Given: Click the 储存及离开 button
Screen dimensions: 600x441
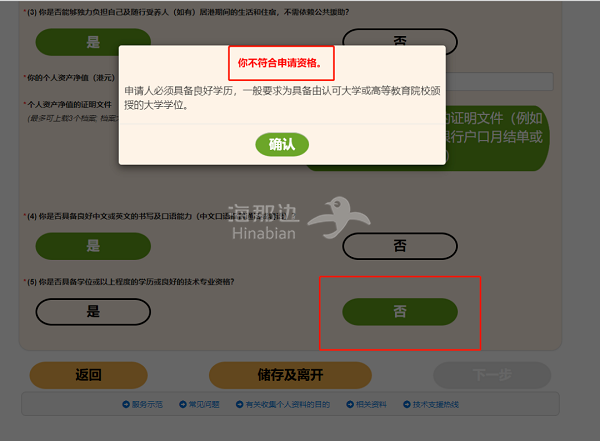Looking at the screenshot, I should [x=290, y=375].
